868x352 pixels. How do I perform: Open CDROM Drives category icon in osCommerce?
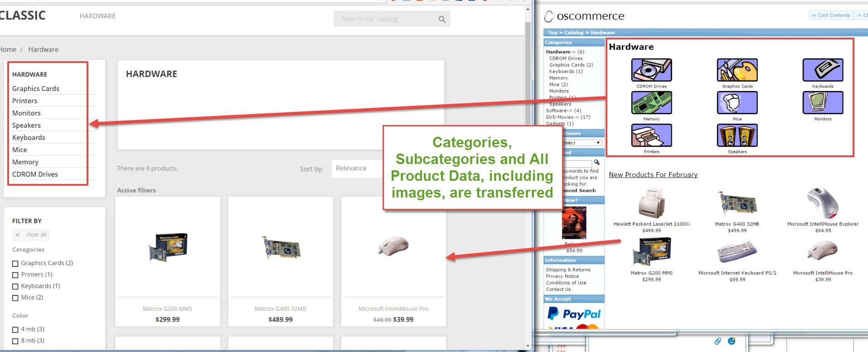pos(651,70)
